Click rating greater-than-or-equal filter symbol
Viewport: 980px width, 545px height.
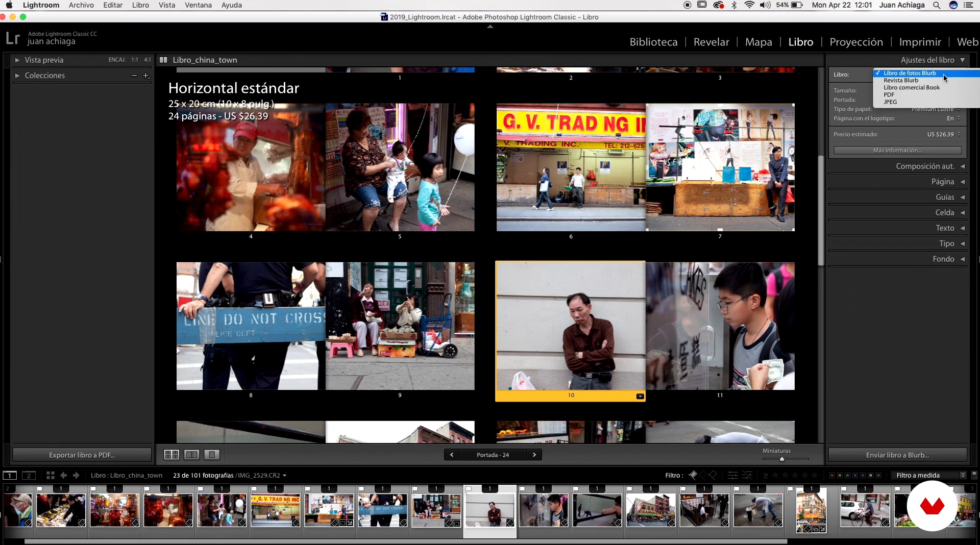[765, 475]
